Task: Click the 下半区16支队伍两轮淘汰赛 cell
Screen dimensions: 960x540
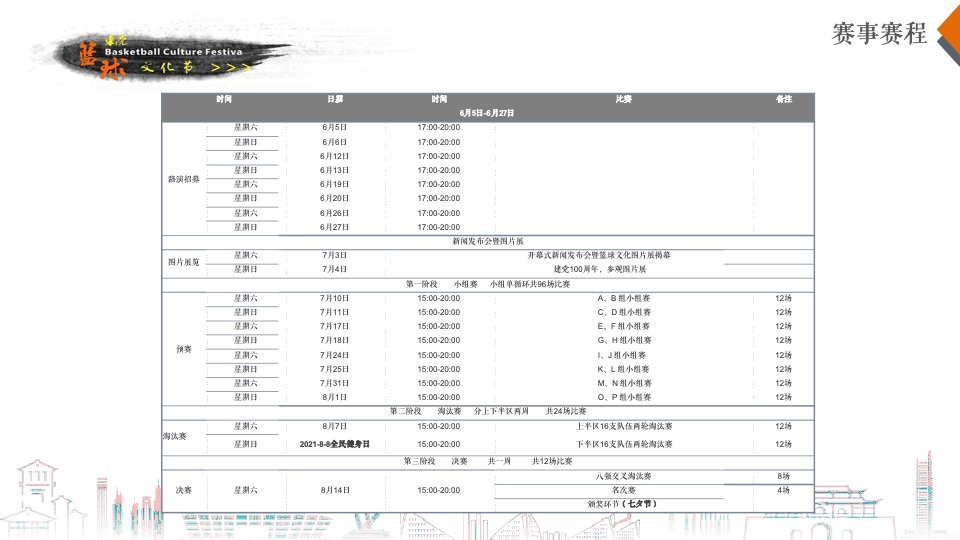Action: [x=624, y=444]
